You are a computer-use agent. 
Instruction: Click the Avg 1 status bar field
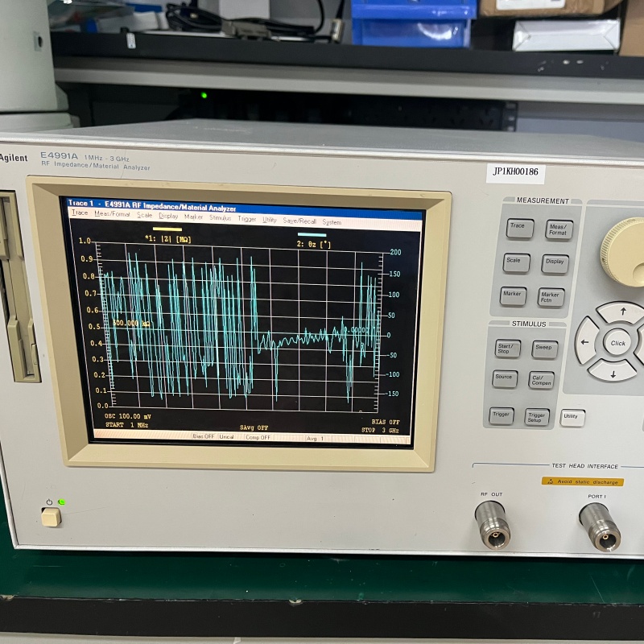tap(315, 439)
